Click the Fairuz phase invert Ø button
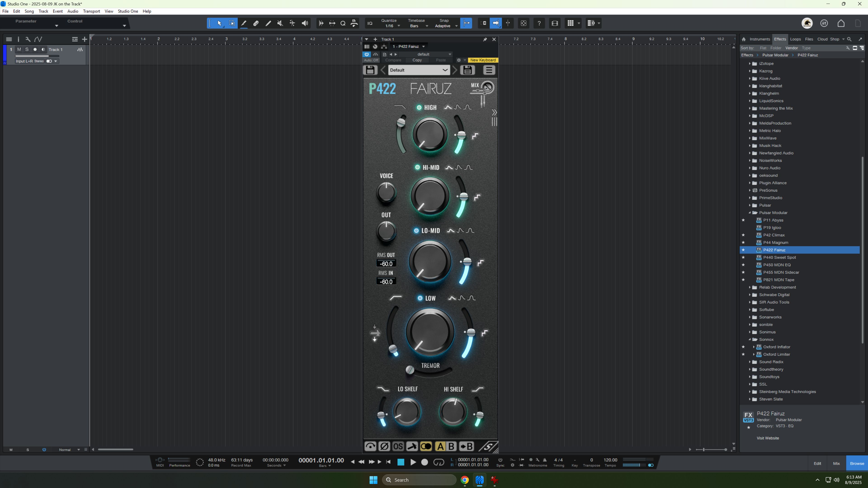 point(384,447)
